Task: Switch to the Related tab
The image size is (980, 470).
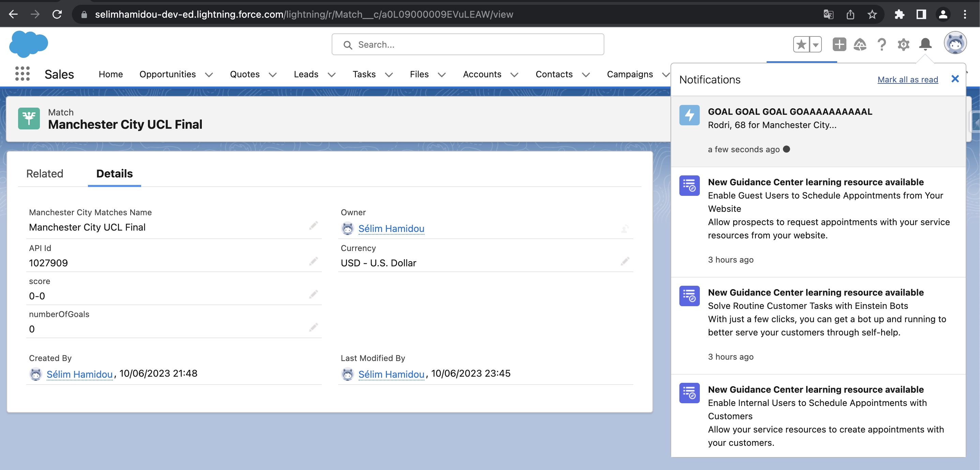Action: coord(45,174)
